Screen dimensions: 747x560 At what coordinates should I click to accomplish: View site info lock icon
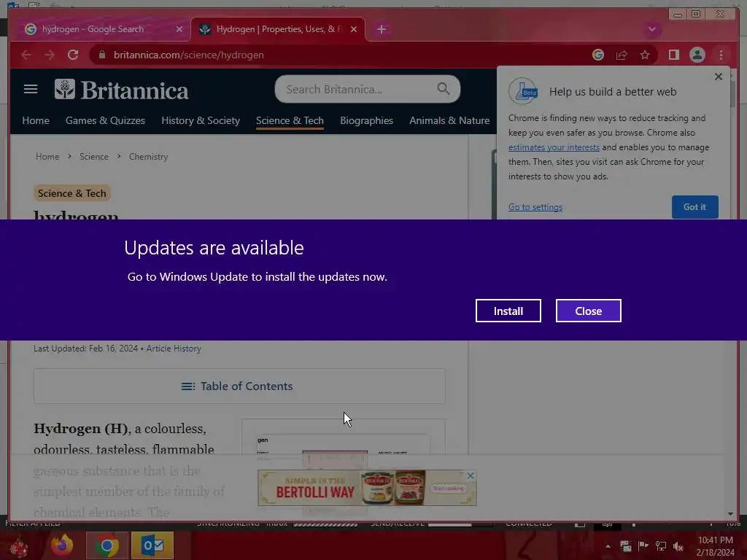click(101, 55)
